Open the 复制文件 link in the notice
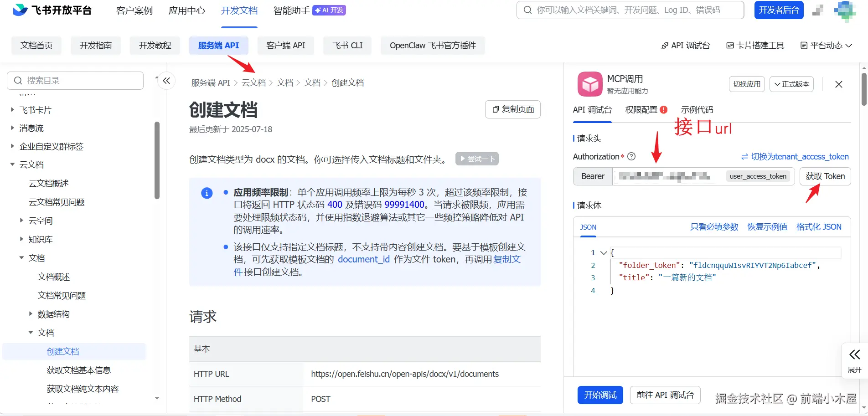 [507, 259]
